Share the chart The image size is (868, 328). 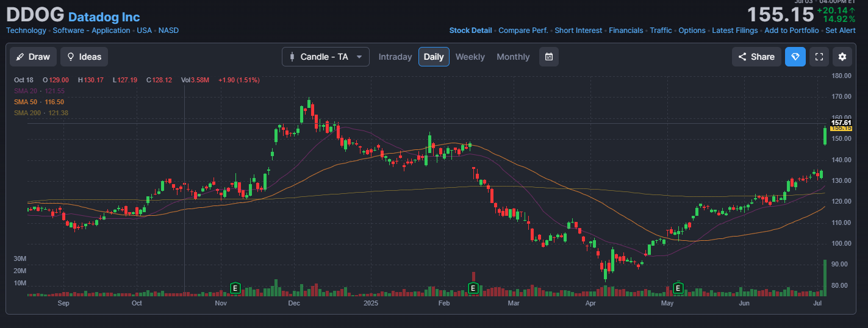coord(756,57)
